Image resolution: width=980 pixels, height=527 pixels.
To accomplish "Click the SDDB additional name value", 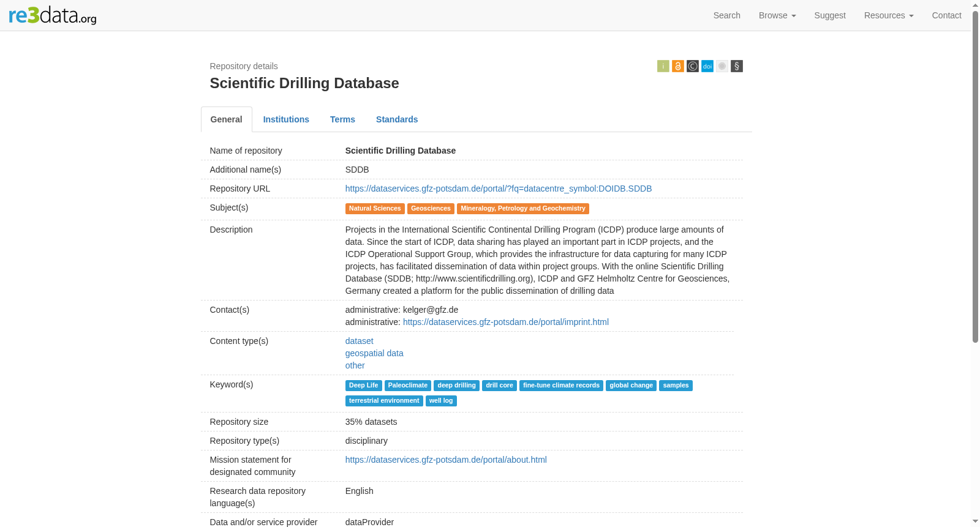I will [x=357, y=170].
